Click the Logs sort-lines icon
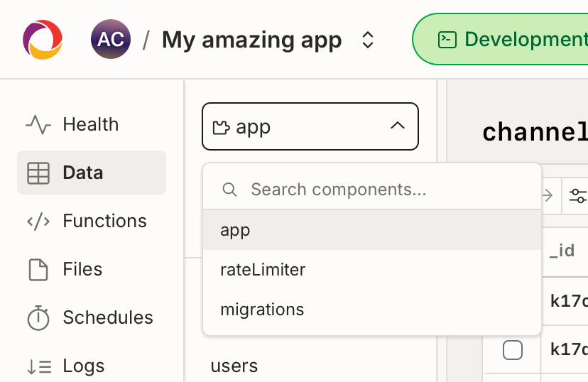588x382 pixels. point(39,366)
